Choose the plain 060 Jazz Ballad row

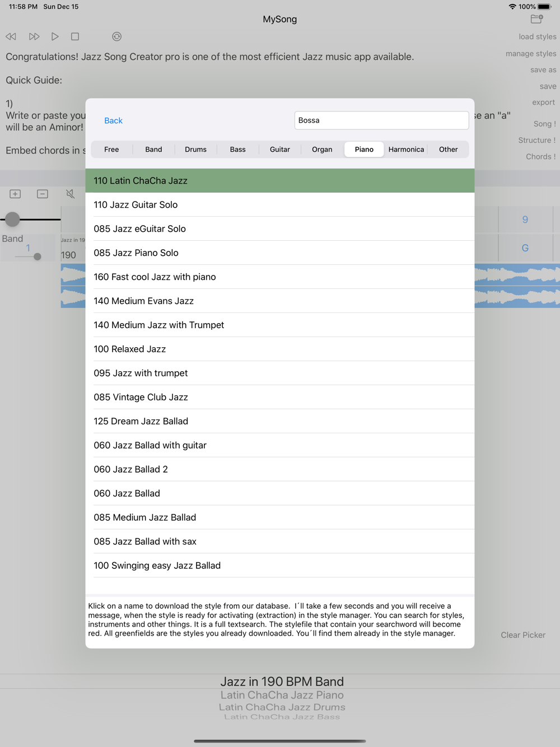[x=280, y=493]
